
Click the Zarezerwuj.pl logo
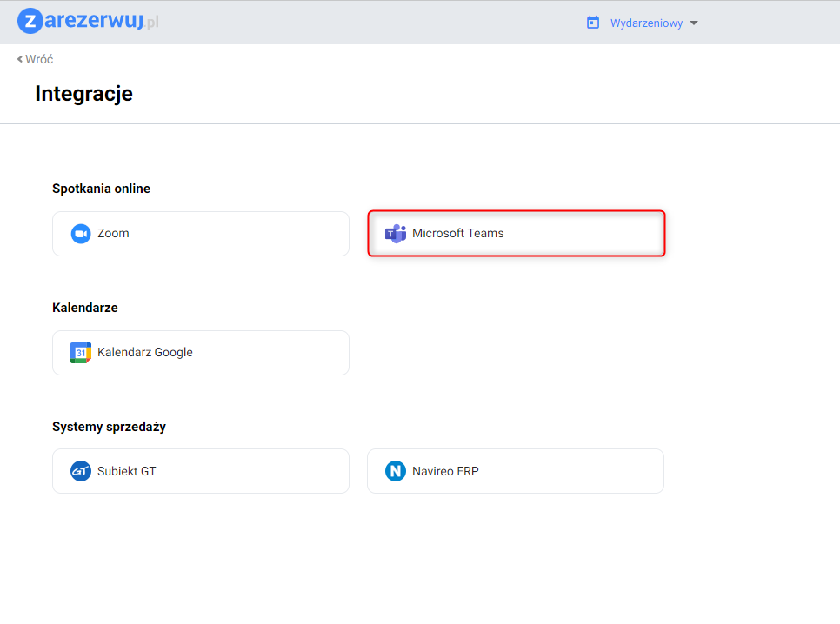(x=88, y=22)
